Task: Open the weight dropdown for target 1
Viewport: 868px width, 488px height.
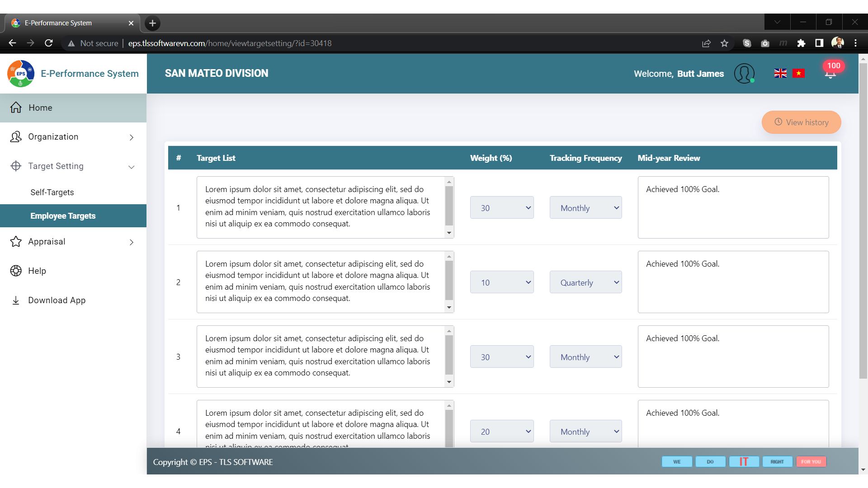Action: 502,208
